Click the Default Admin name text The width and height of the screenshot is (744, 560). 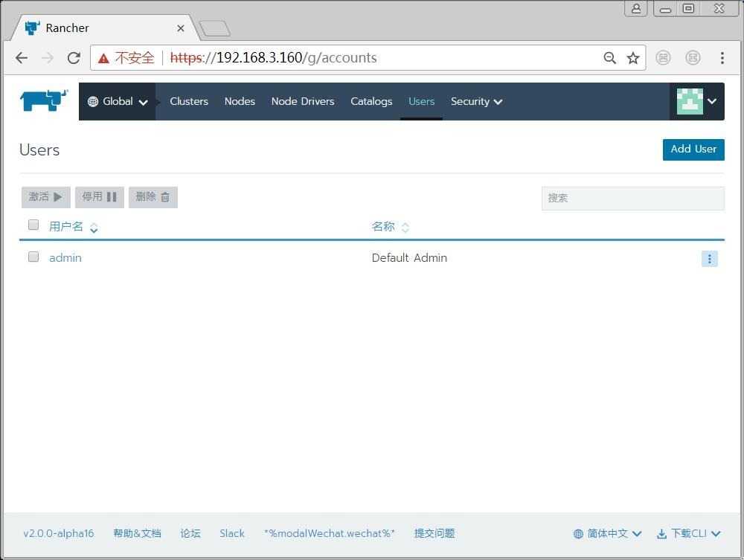[x=409, y=258]
